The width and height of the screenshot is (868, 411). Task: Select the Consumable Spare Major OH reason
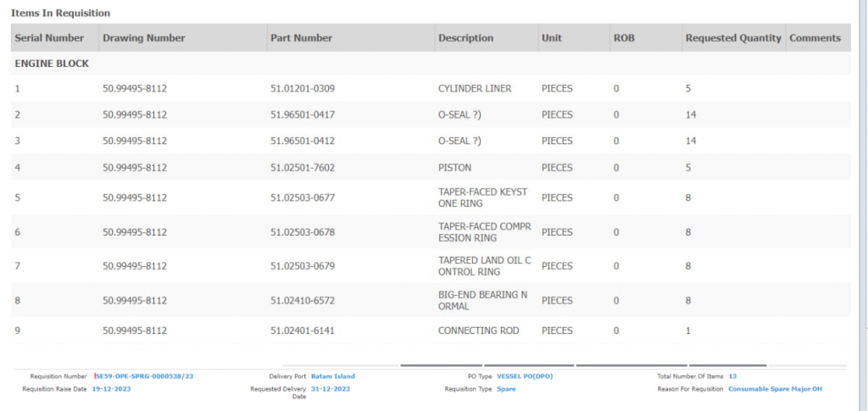tap(775, 389)
